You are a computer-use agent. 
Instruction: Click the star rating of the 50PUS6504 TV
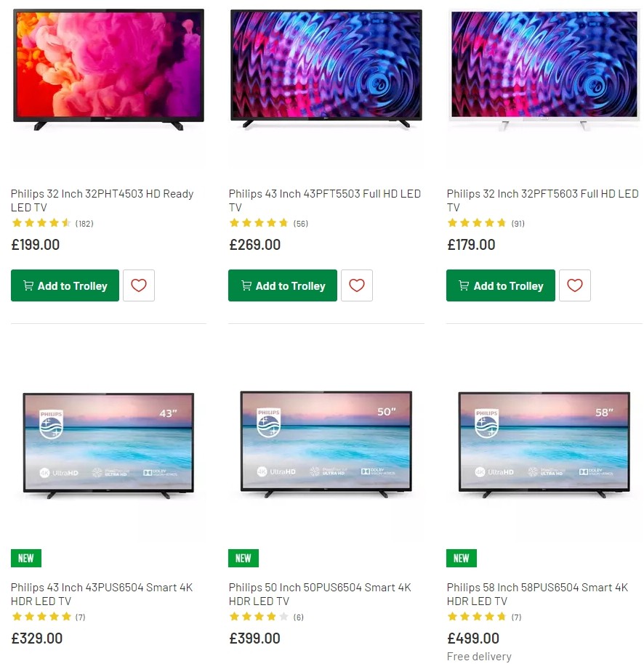[259, 617]
